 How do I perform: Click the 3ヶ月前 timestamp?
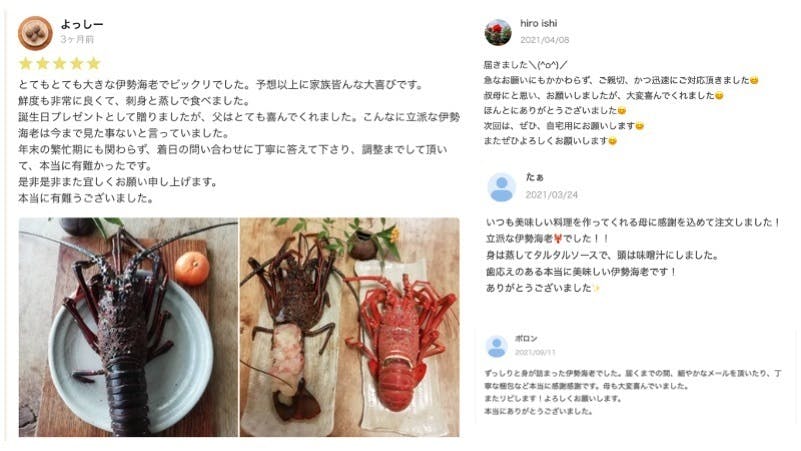click(x=77, y=39)
